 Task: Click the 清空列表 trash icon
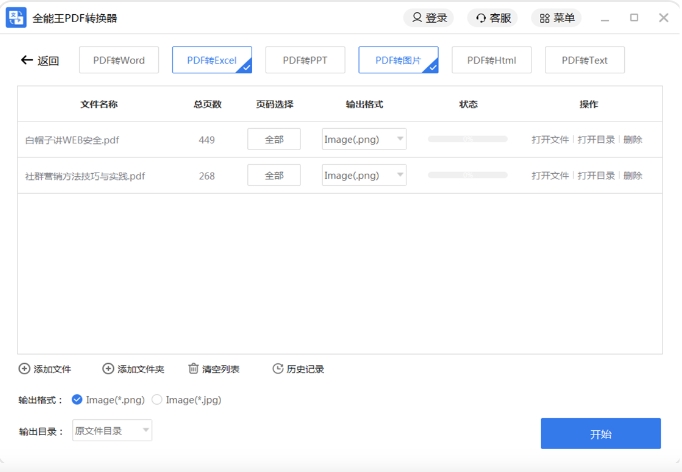coord(193,368)
